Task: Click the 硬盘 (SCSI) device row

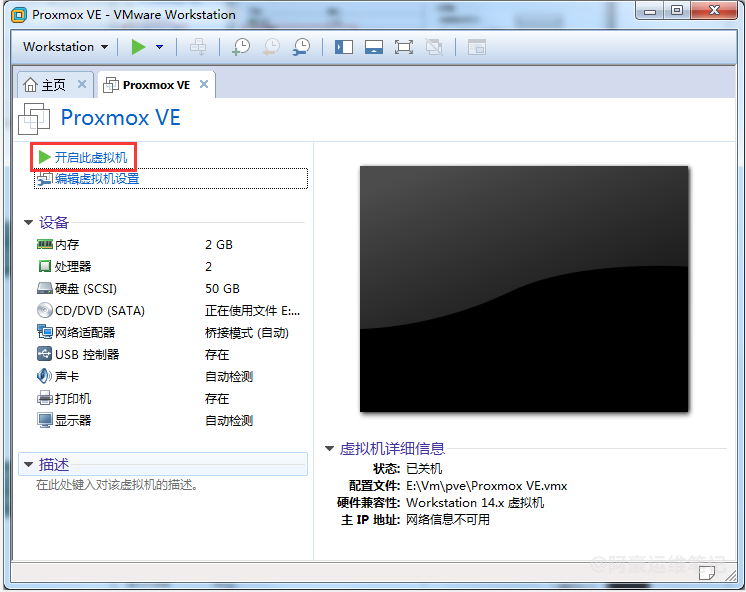Action: tap(169, 288)
